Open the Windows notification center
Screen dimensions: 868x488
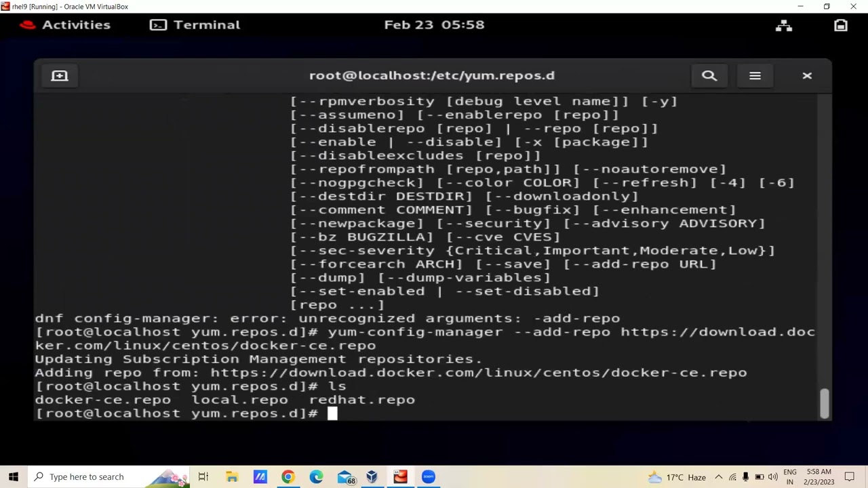point(850,477)
